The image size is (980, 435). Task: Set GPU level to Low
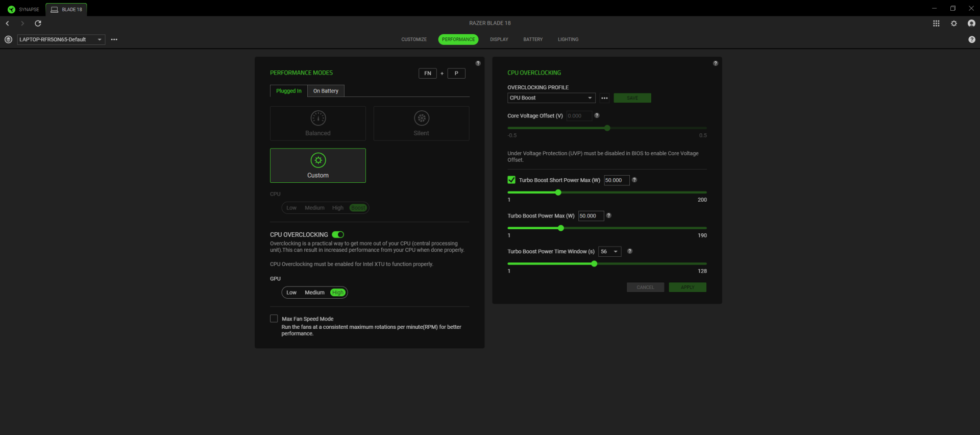[291, 293]
